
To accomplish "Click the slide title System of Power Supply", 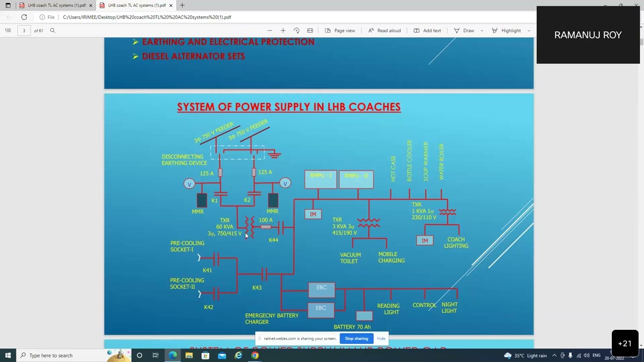I will (x=289, y=107).
